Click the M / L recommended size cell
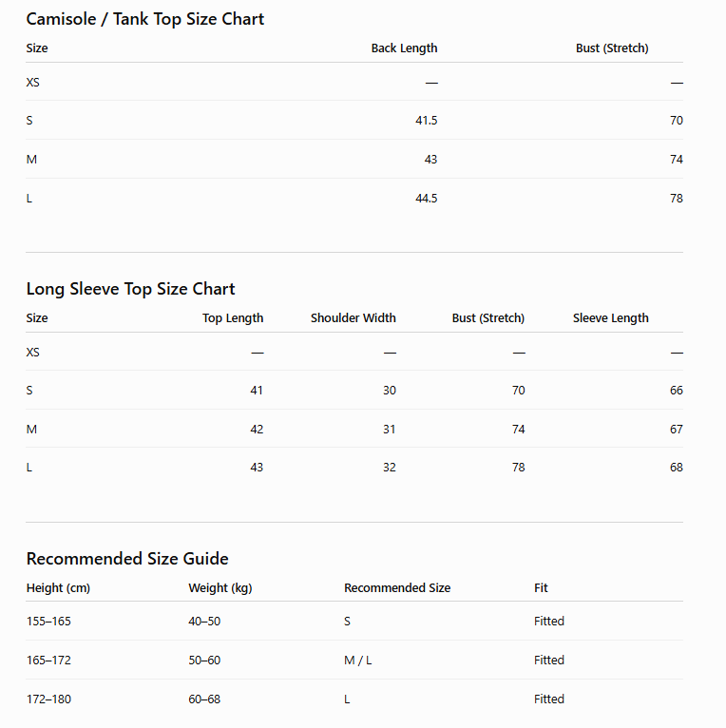 pyautogui.click(x=357, y=661)
